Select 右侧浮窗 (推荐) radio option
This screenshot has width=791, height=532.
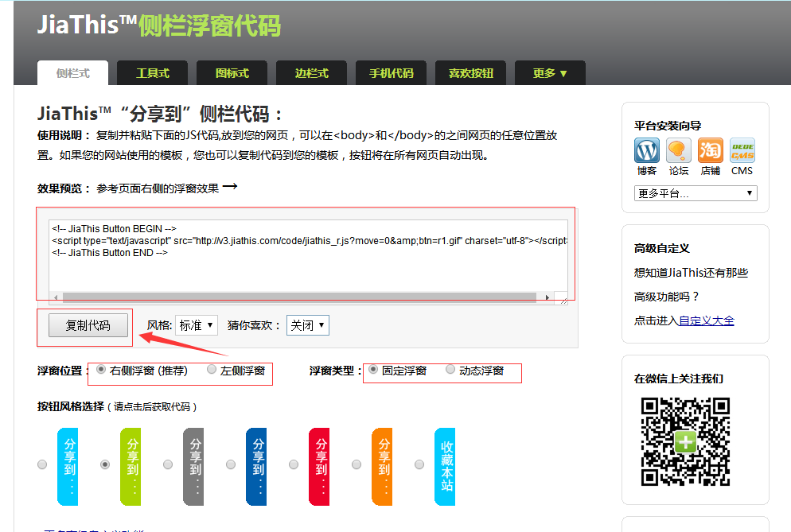(x=101, y=370)
